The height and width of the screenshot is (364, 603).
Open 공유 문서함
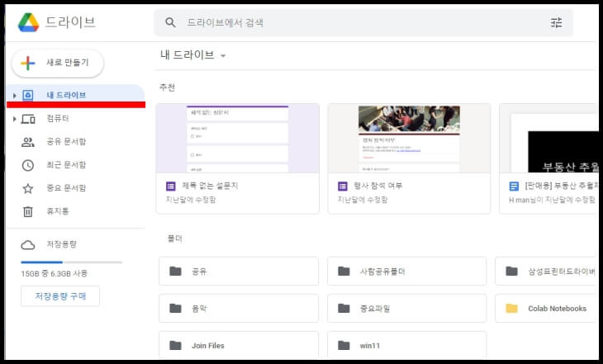coord(66,141)
